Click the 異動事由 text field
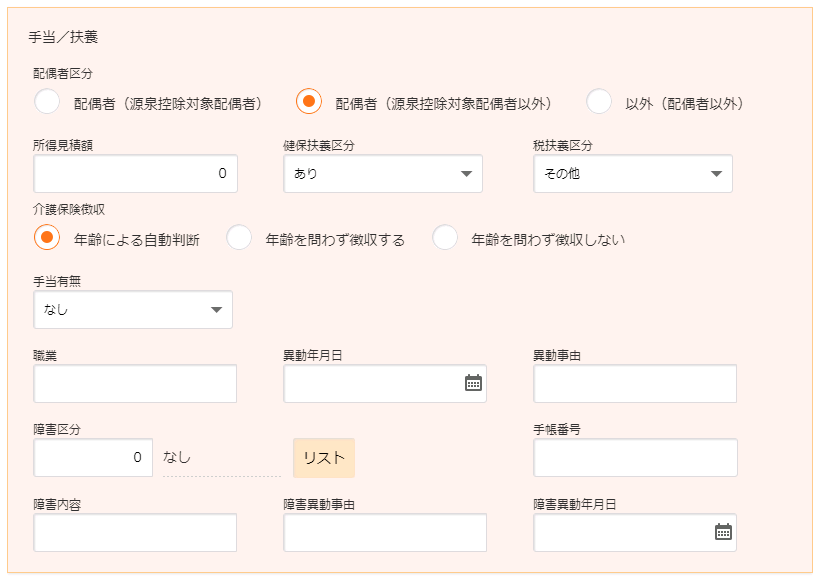This screenshot has height=582, width=823. coord(636,384)
